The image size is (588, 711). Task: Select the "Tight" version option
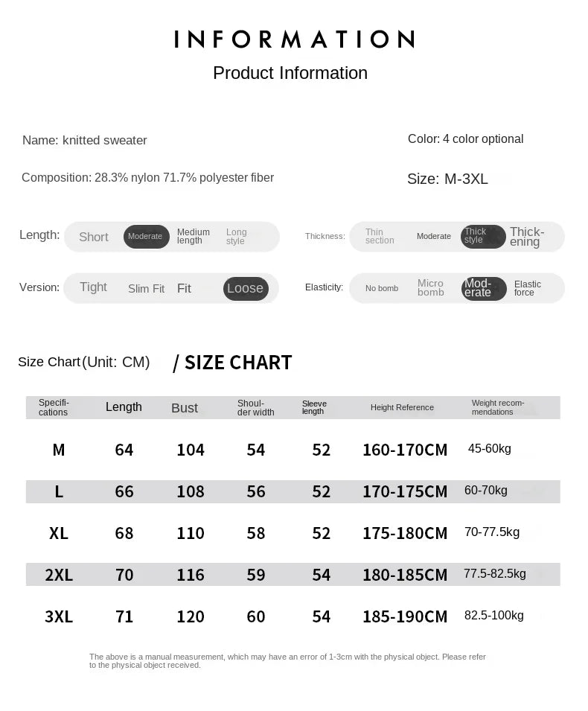coord(93,287)
